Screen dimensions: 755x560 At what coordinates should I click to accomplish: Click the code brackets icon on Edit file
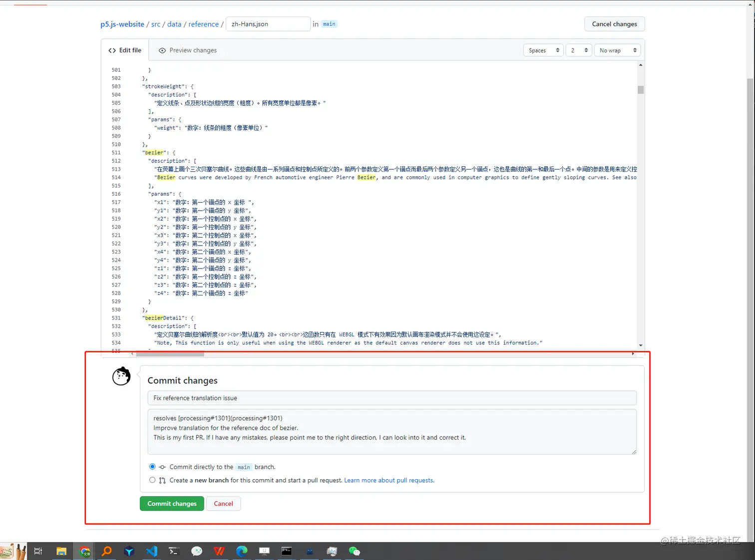pos(112,50)
